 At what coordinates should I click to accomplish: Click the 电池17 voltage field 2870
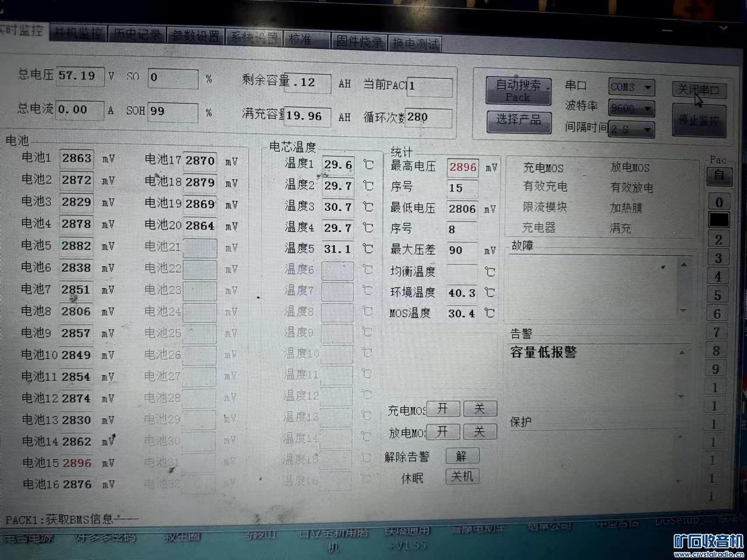point(200,161)
